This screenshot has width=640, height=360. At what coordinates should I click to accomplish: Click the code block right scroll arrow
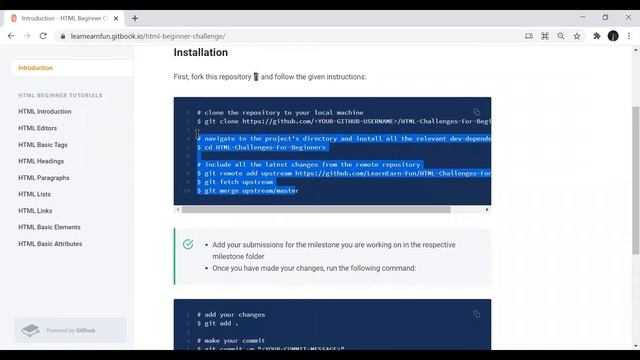click(487, 210)
